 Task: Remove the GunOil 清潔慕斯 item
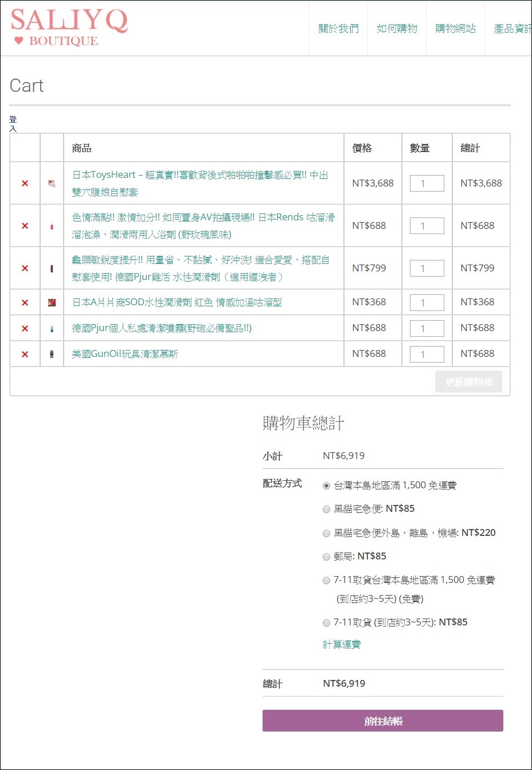coord(25,355)
